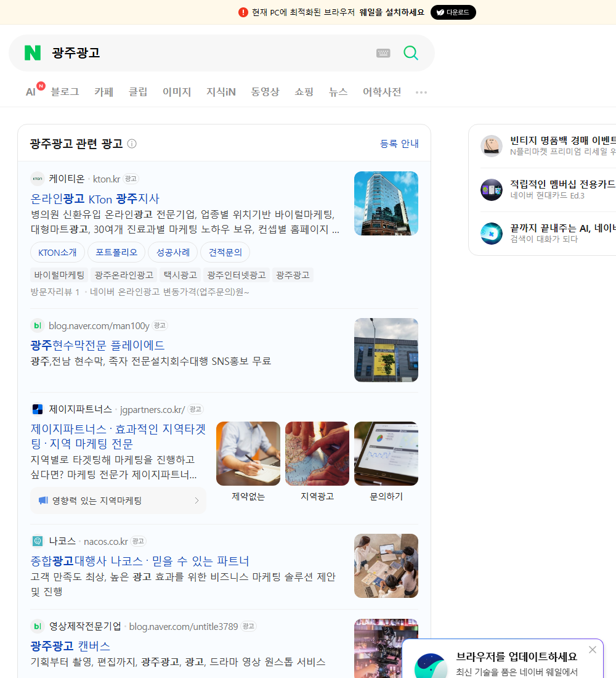
Task: Click the info icon beside 광주광고 관련 광고
Action: pos(132,144)
